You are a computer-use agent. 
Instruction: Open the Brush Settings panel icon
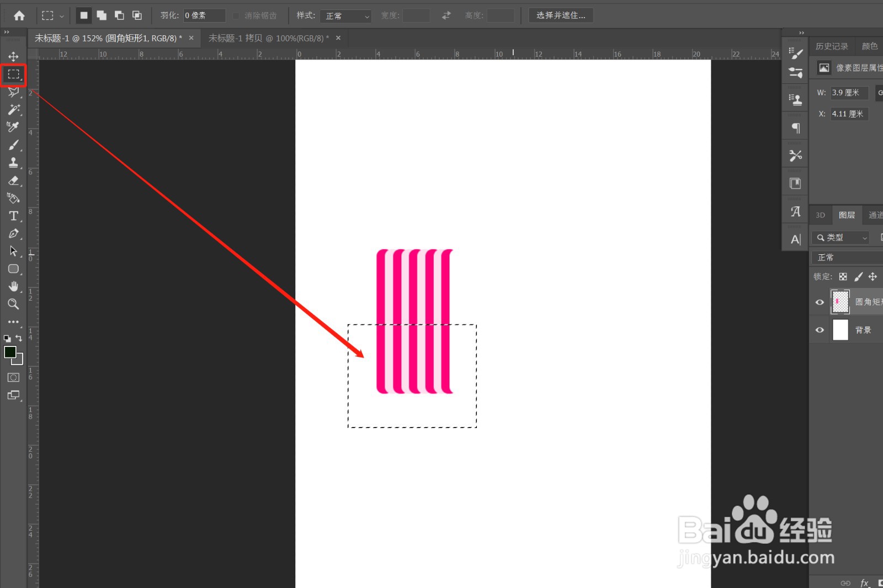pyautogui.click(x=795, y=54)
